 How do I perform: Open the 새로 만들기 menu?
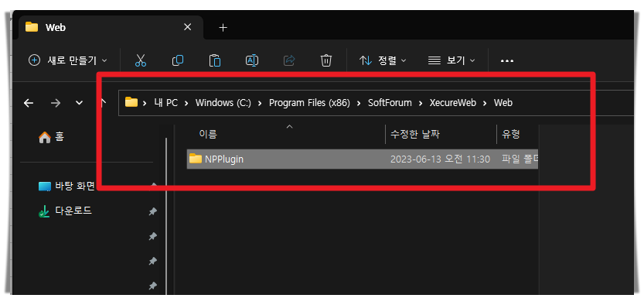tap(67, 60)
